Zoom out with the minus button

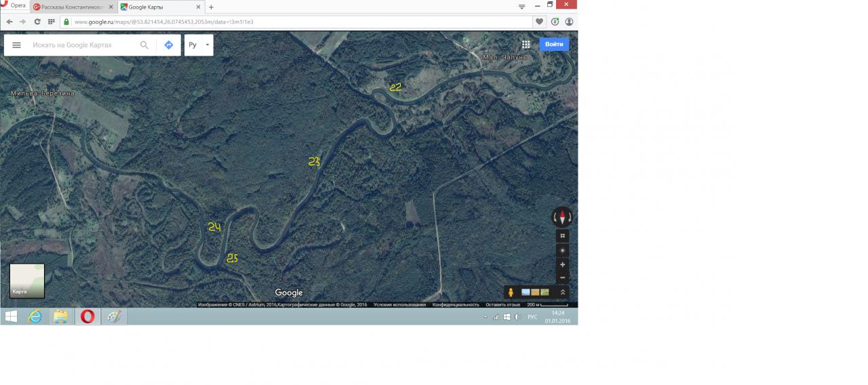coord(562,277)
